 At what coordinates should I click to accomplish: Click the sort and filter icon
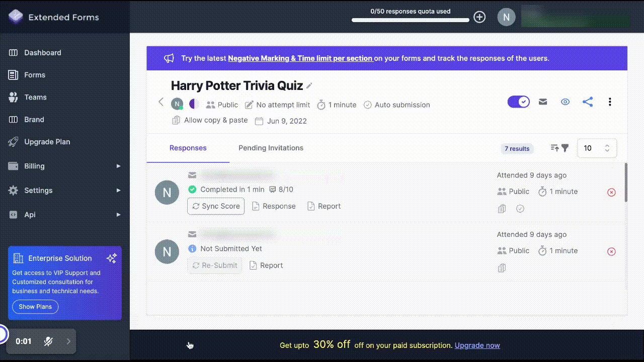[559, 148]
